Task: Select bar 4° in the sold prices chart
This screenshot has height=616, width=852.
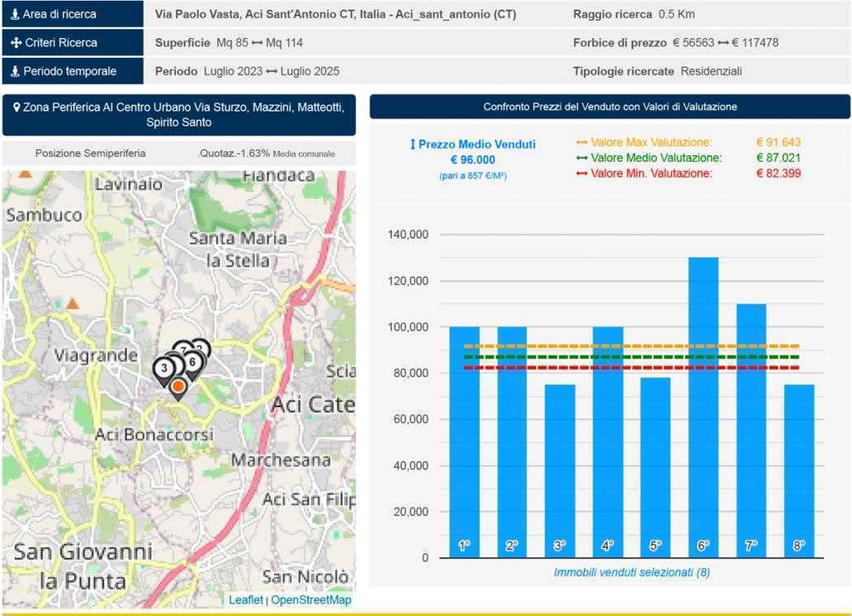Action: pos(608,442)
